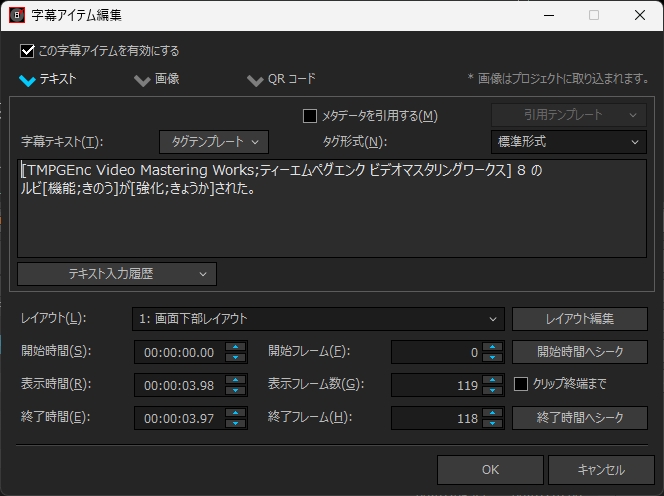This screenshot has width=664, height=496.
Task: Switch to the テキスト tab
Action: 48,79
